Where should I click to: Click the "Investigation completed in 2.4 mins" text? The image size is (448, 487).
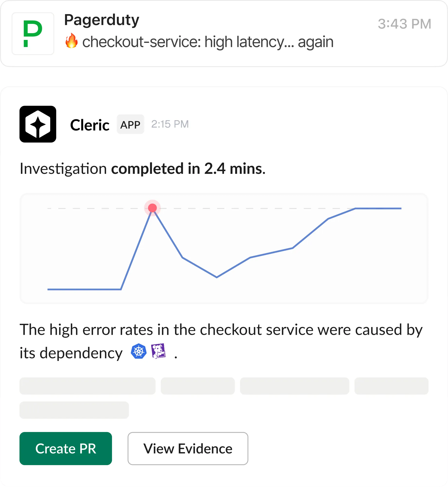pos(142,169)
